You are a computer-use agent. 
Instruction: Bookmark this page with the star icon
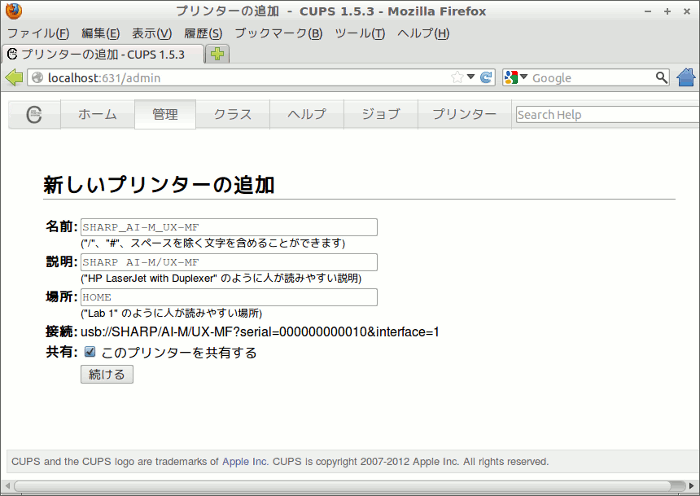tap(457, 77)
